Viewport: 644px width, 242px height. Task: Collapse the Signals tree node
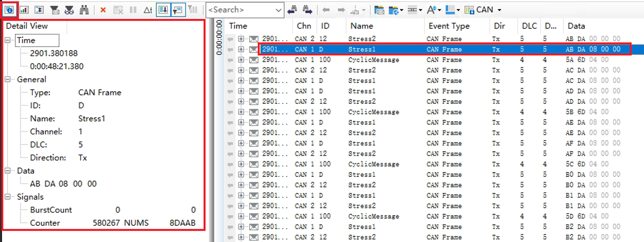tap(8, 197)
